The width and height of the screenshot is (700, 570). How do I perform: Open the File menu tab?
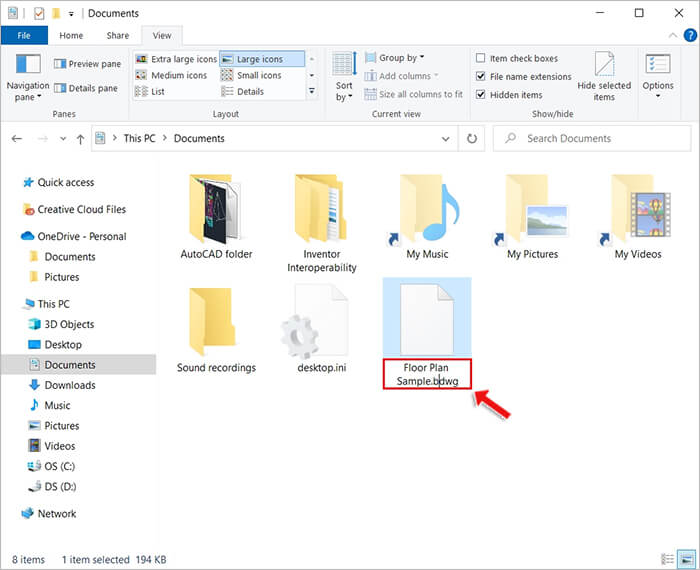24,35
